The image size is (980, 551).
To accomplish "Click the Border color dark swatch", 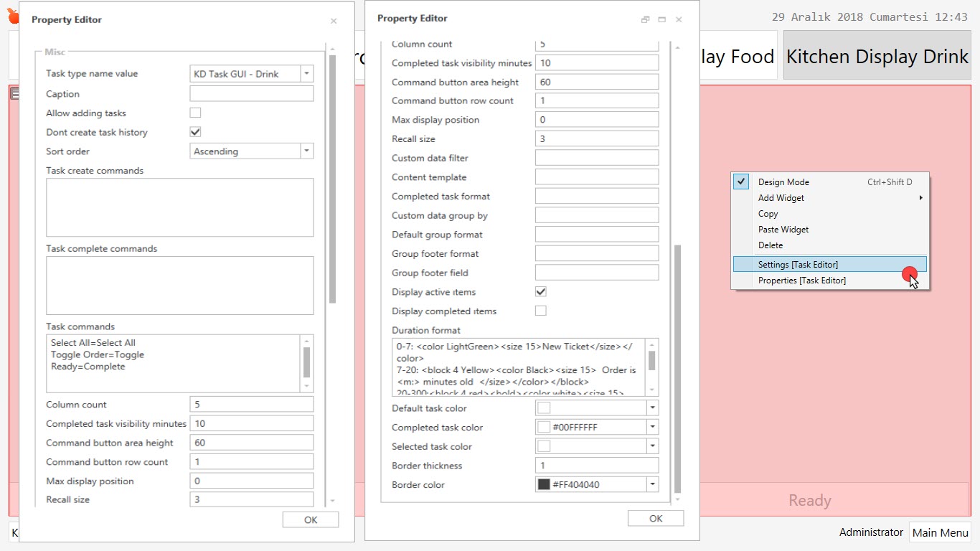I will tap(544, 485).
